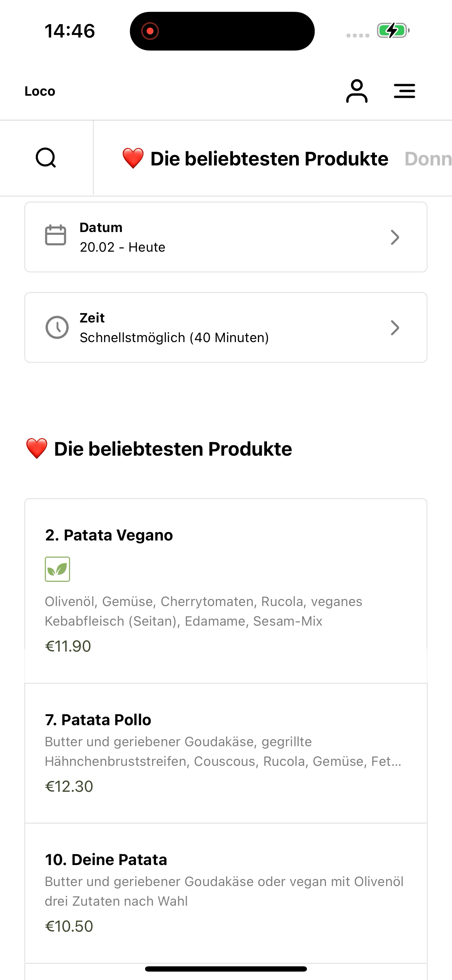
Task: Open the 2. Patata Vegano product
Action: point(226,591)
